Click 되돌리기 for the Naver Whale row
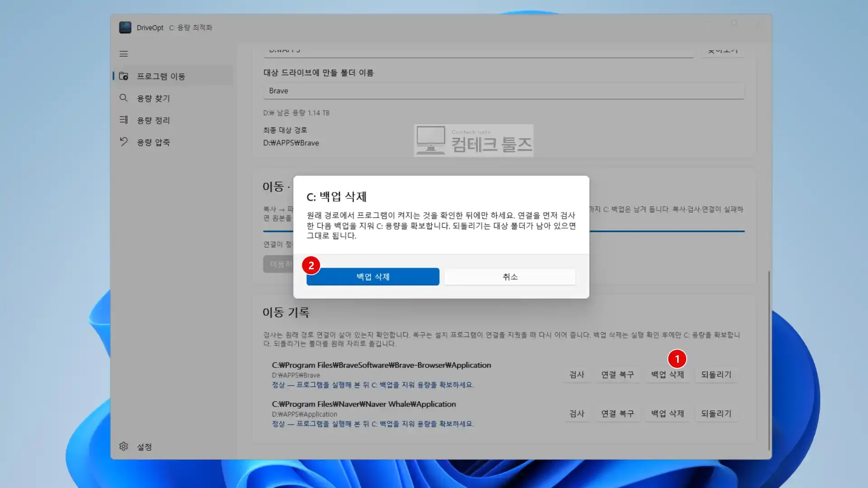868x488 pixels. pyautogui.click(x=716, y=413)
